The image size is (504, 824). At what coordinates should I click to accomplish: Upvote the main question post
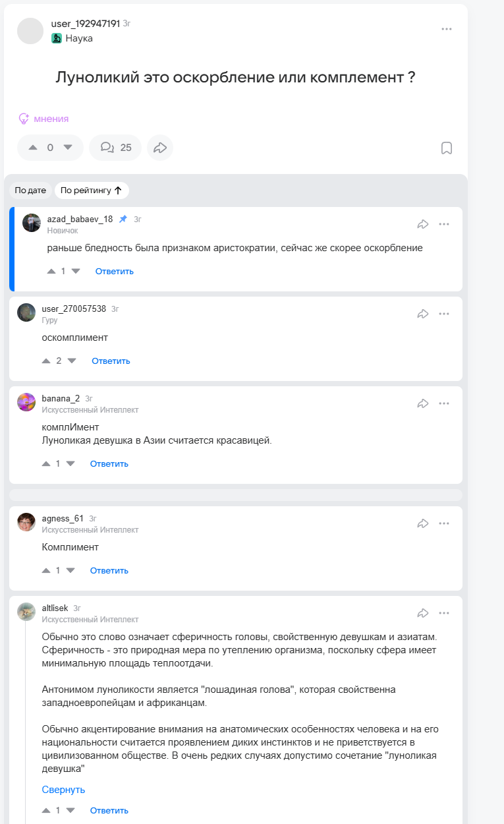[x=34, y=148]
